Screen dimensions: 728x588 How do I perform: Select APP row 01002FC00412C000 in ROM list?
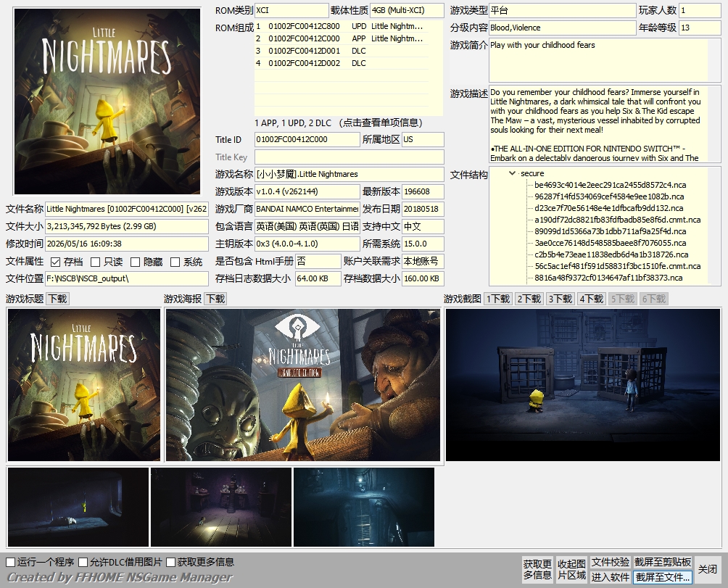(x=342, y=38)
